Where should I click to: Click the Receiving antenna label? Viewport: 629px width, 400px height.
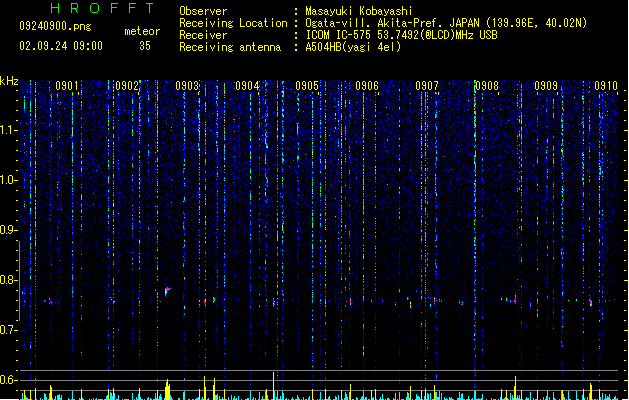[230, 47]
